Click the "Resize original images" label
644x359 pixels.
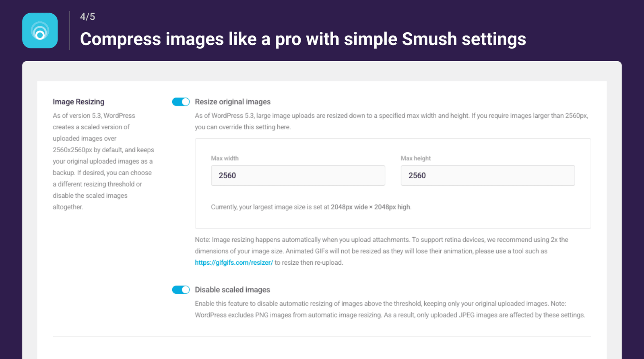[233, 102]
